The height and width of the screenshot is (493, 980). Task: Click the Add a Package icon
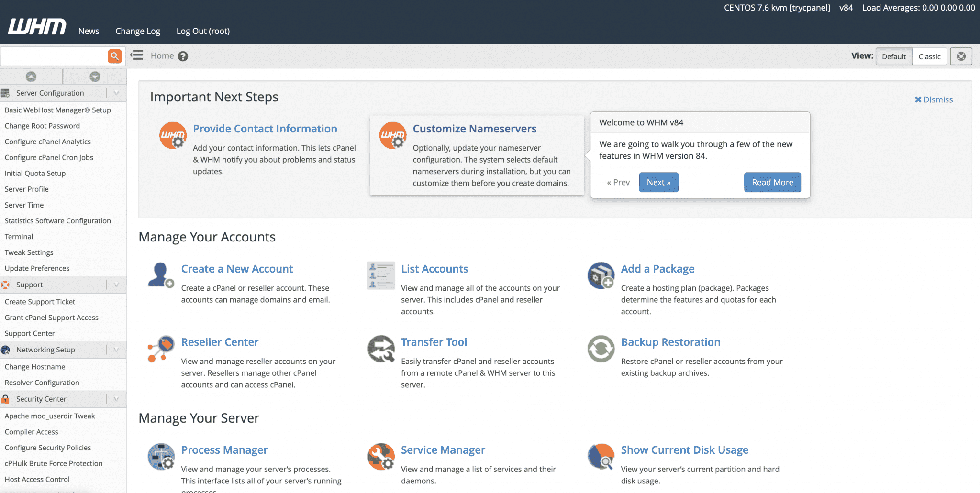(x=601, y=275)
